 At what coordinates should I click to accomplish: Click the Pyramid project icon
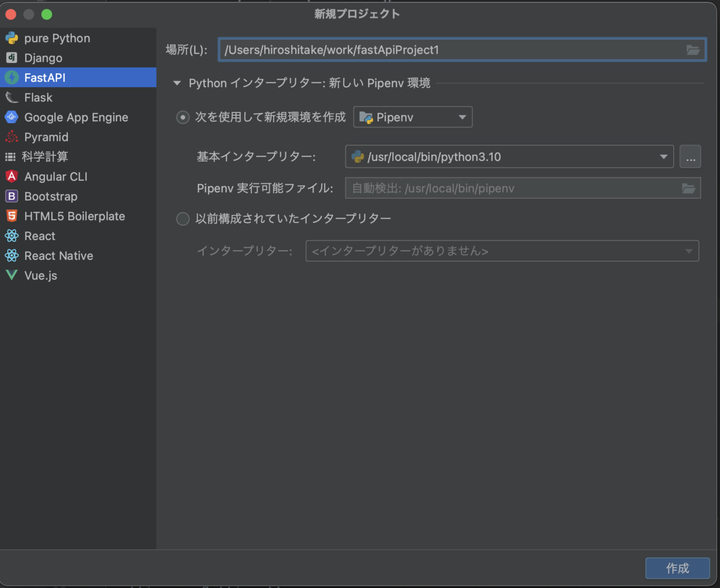point(11,137)
